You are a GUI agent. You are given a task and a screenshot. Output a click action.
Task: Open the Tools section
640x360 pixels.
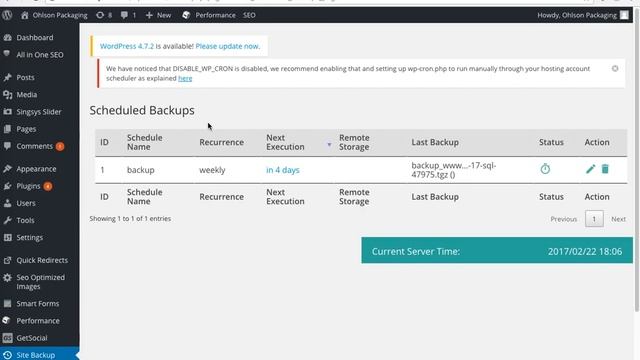pos(25,220)
